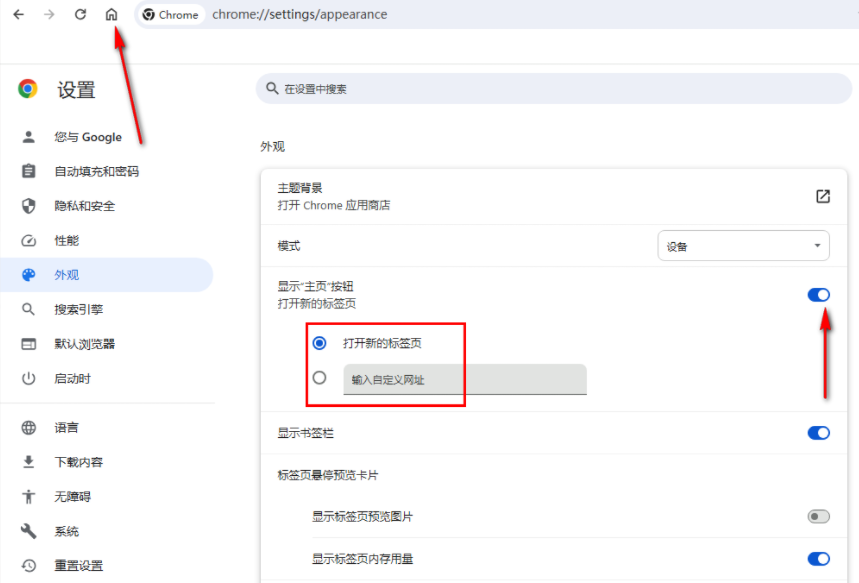Open 重置设置 section

tap(107, 565)
